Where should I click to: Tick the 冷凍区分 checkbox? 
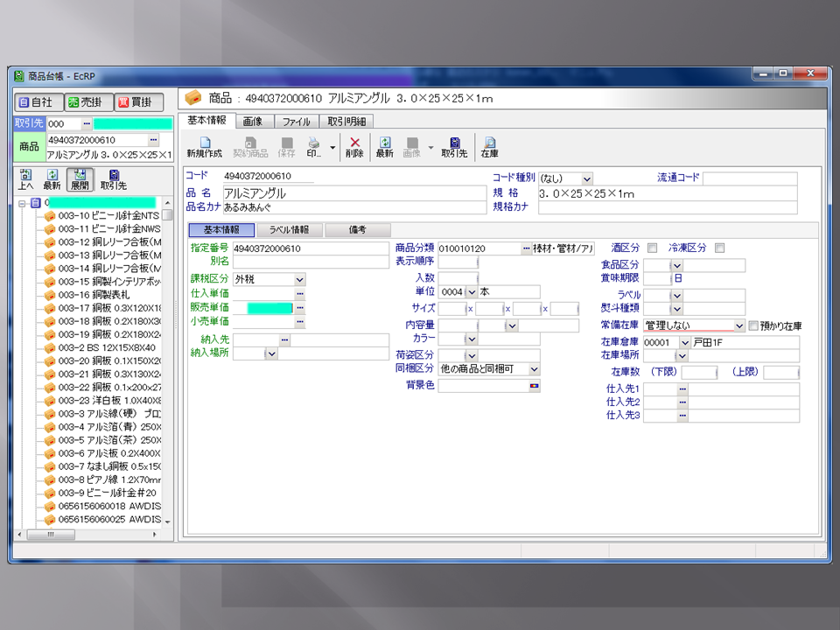point(720,248)
